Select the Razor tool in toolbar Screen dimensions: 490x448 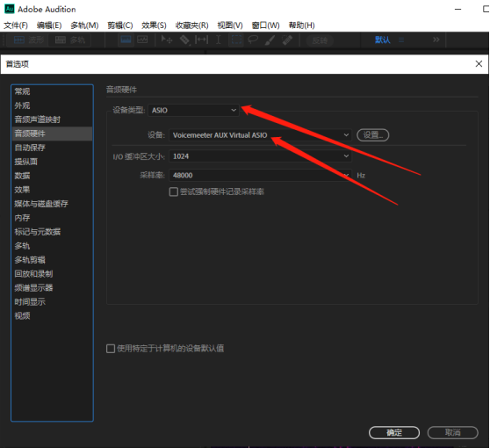[184, 40]
